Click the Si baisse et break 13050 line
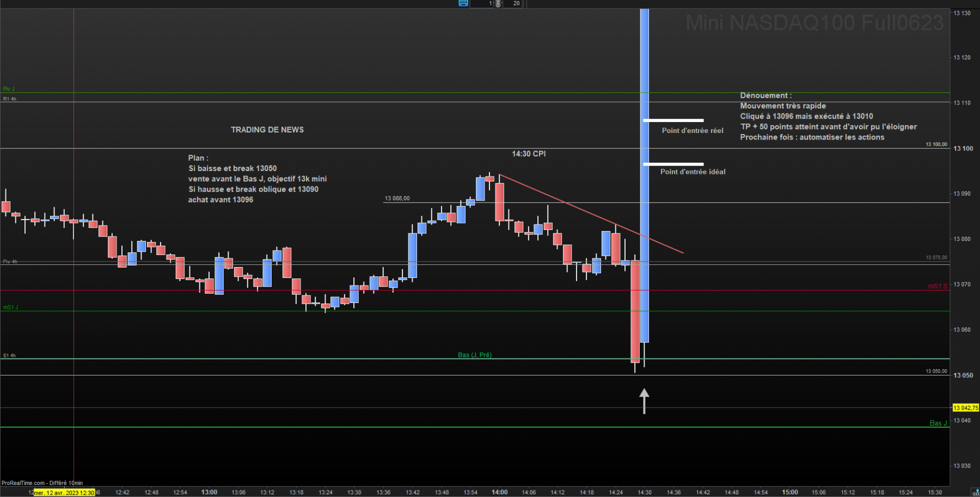The width and height of the screenshot is (980, 497). pos(232,168)
